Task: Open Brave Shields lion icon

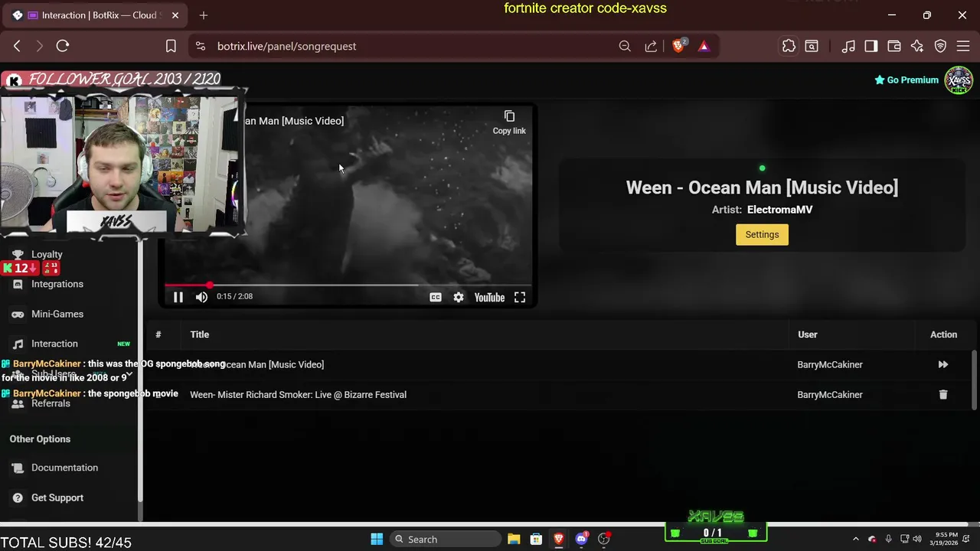Action: (678, 46)
